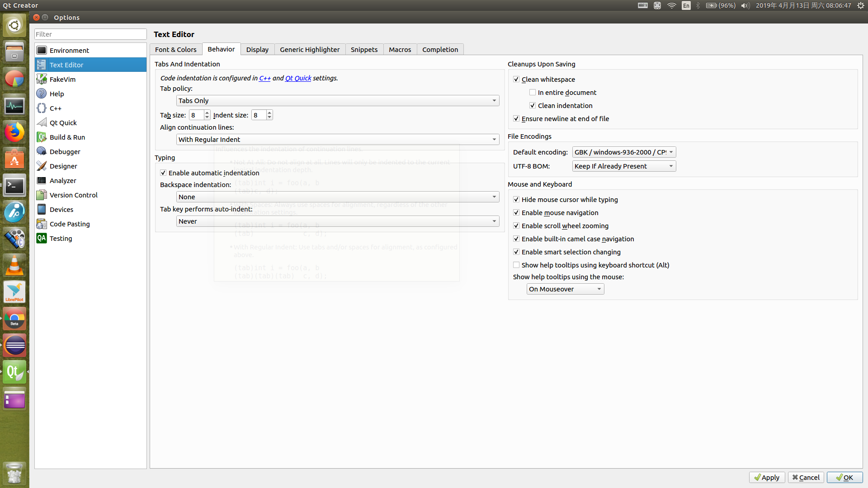This screenshot has height=488, width=868.
Task: Open the Tab policy dropdown
Action: click(338, 100)
